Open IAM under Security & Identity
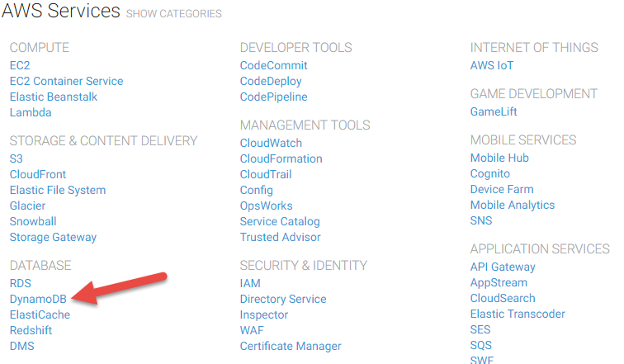This screenshot has height=364, width=624. [x=250, y=283]
